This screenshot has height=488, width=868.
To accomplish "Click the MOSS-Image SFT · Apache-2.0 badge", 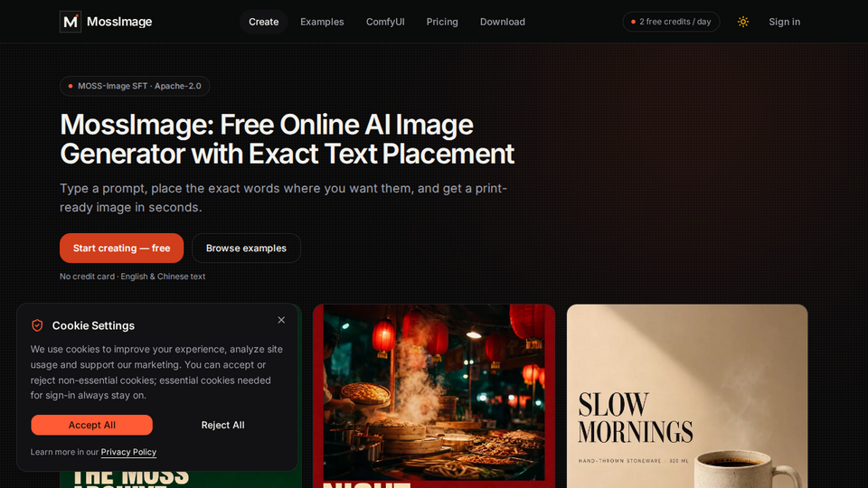I will pyautogui.click(x=135, y=86).
